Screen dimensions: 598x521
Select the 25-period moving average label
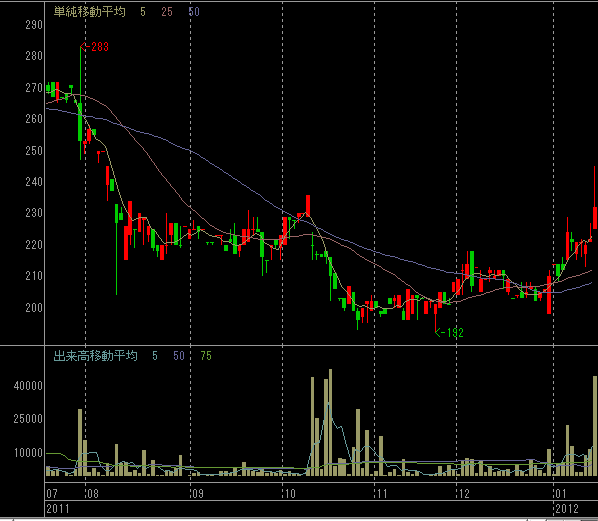(167, 12)
